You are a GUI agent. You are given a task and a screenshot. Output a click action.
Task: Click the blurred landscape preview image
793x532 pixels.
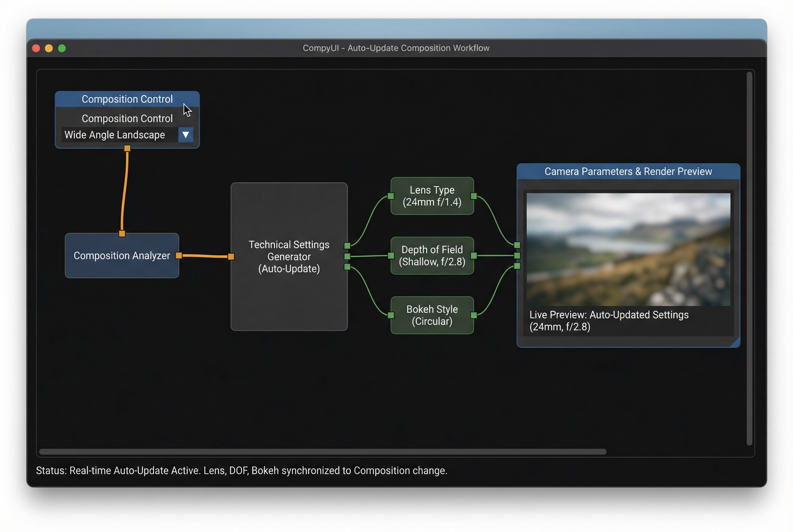click(x=628, y=249)
